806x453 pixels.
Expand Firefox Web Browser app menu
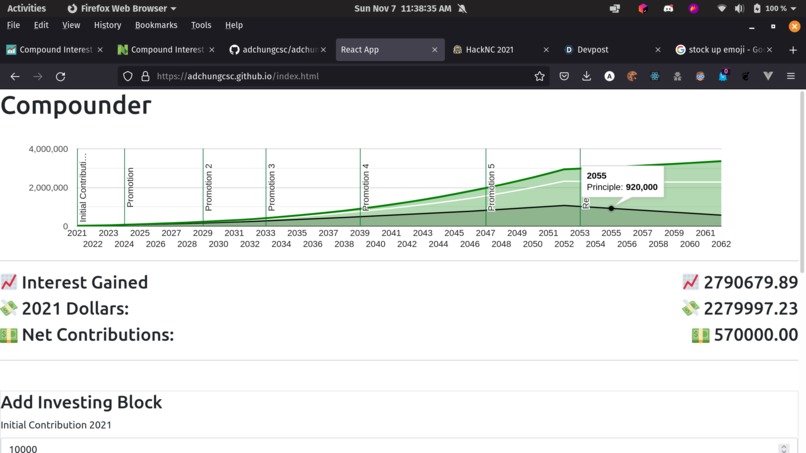click(x=122, y=8)
